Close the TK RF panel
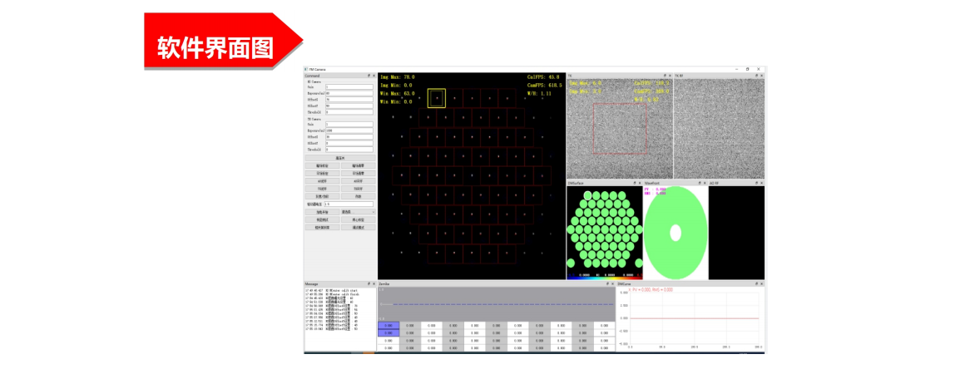 pyautogui.click(x=761, y=76)
